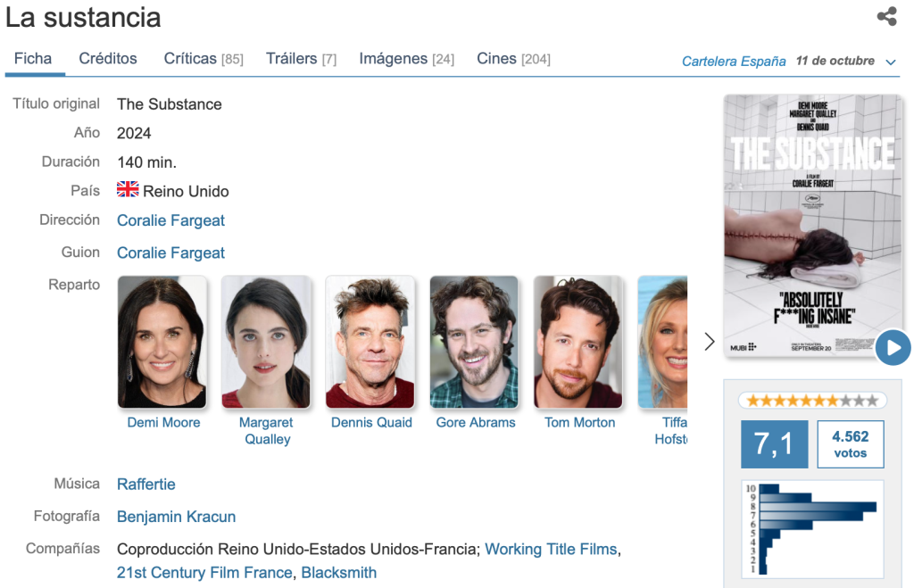Click Tom Morton's photo

[578, 342]
